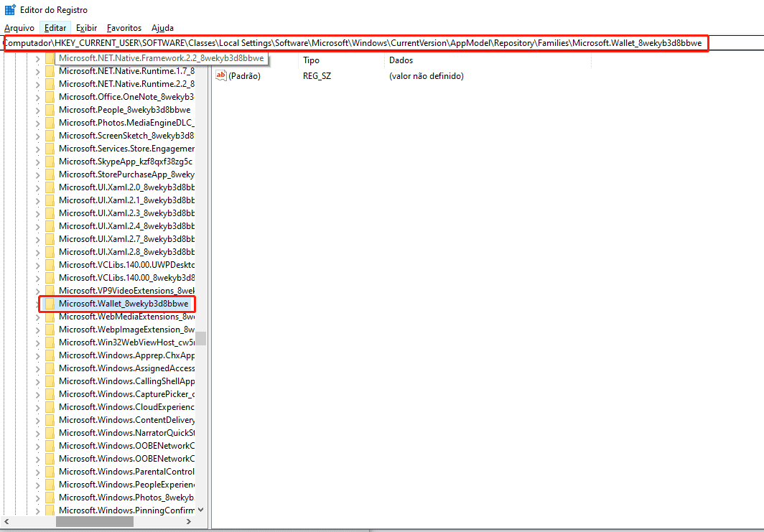Click folder icon of Microsoft.VCLibs.140.00.UWPDesktop
The image size is (764, 532).
50,264
